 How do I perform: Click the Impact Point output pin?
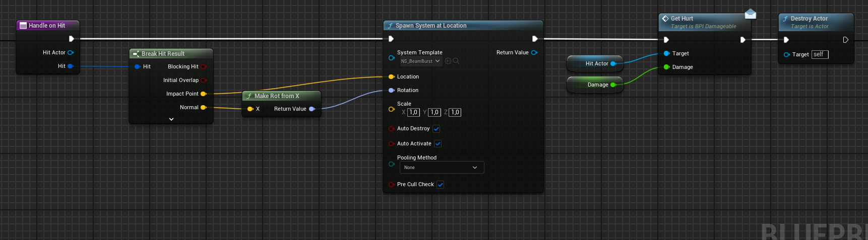click(204, 94)
